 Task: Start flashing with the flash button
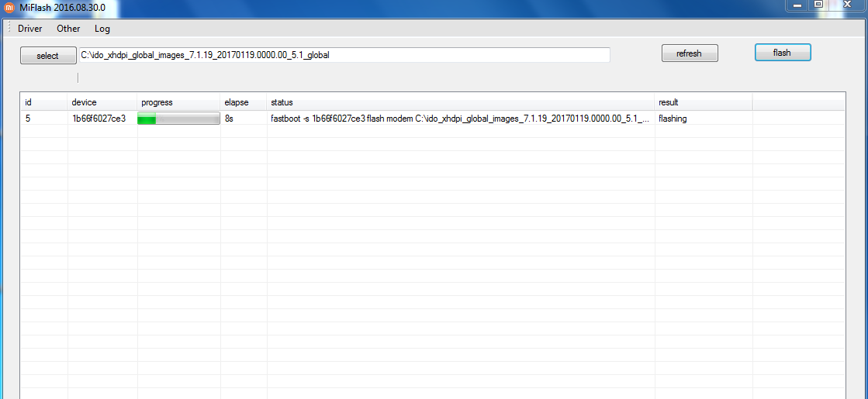782,53
